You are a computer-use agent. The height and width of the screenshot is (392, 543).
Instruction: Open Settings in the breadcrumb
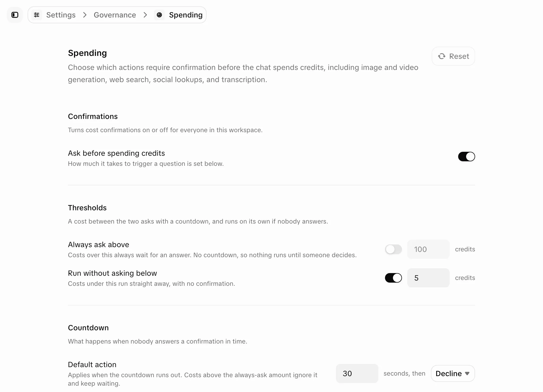(61, 15)
